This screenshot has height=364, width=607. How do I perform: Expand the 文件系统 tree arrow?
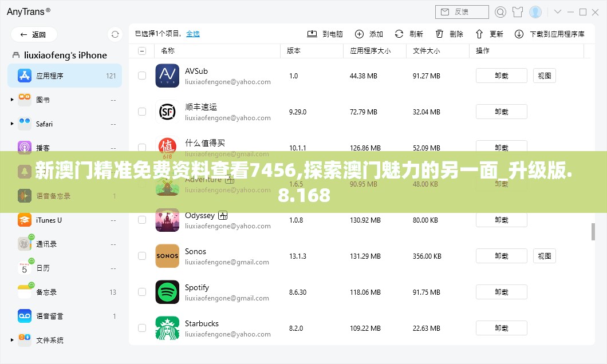pos(12,340)
